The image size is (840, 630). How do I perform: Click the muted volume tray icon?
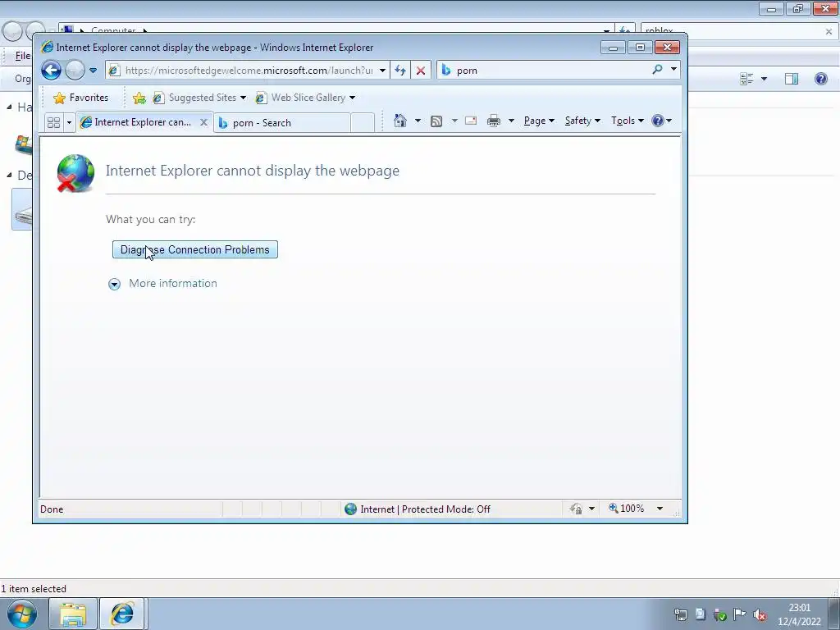(x=759, y=615)
